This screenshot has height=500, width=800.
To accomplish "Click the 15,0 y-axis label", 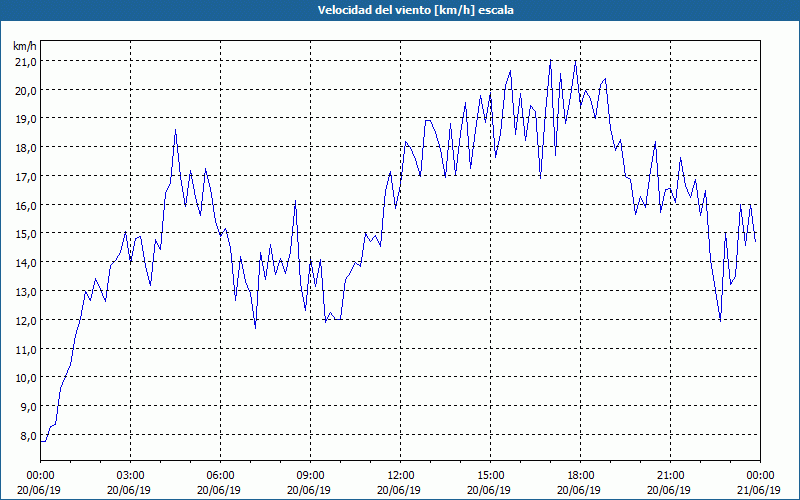I will 26,234.
